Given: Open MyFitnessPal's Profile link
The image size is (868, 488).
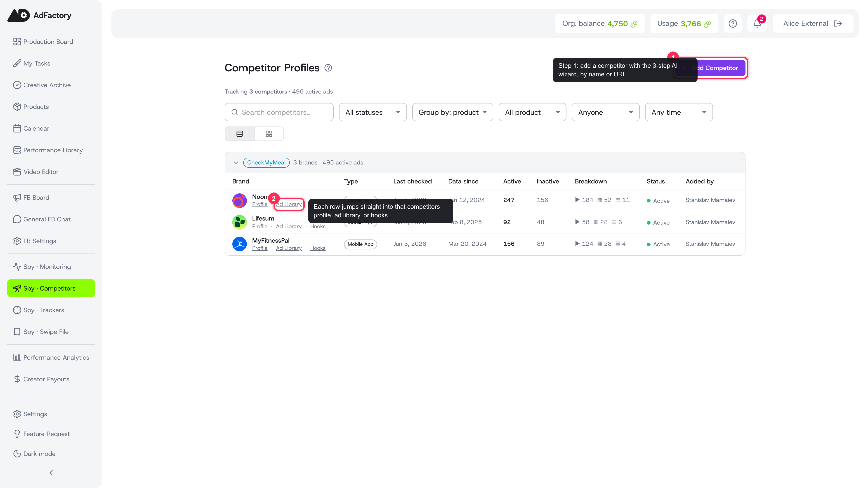Looking at the screenshot, I should [259, 248].
